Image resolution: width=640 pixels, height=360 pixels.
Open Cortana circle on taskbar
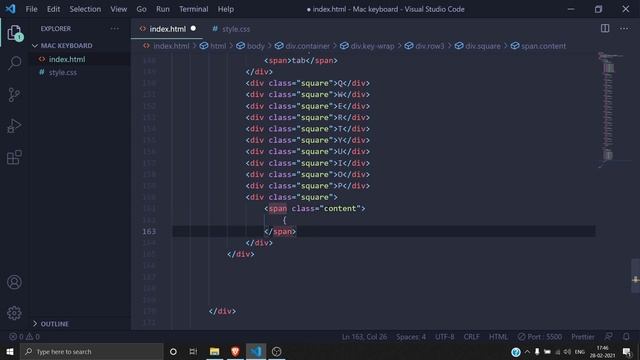coord(173,351)
